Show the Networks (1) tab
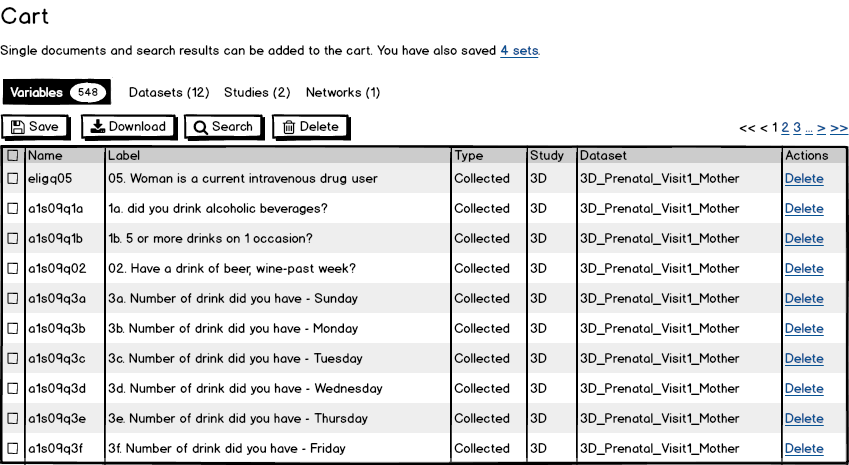Viewport: 849px width, 465px height. 343,93
